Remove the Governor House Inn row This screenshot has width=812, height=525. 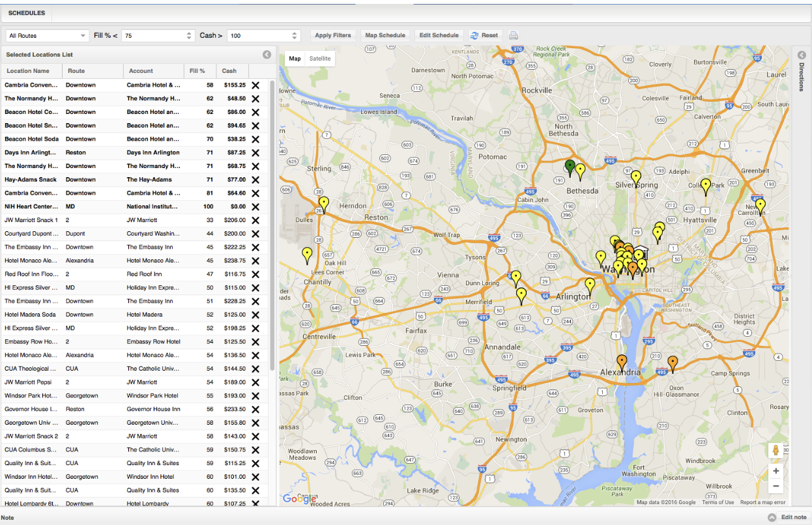[x=255, y=409]
